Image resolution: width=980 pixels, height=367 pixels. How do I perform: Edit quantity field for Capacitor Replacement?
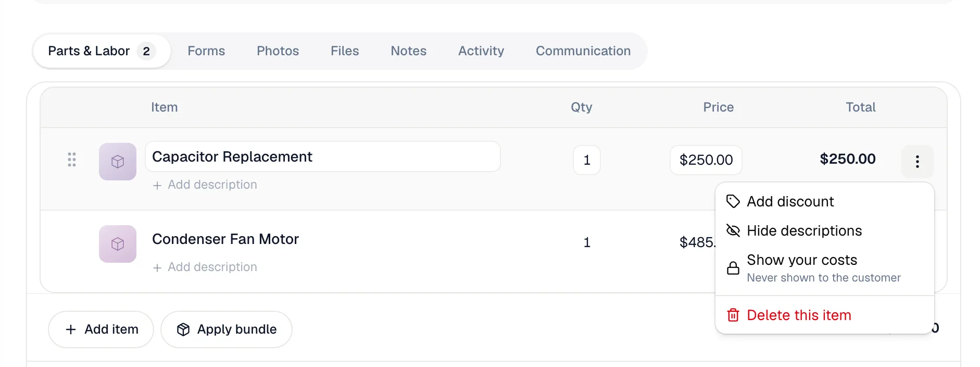pyautogui.click(x=587, y=160)
